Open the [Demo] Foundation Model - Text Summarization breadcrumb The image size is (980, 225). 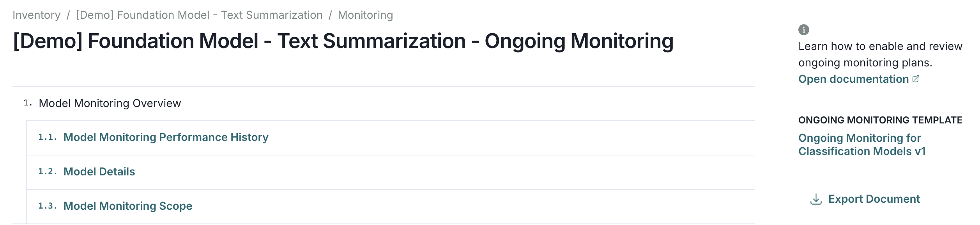[199, 15]
